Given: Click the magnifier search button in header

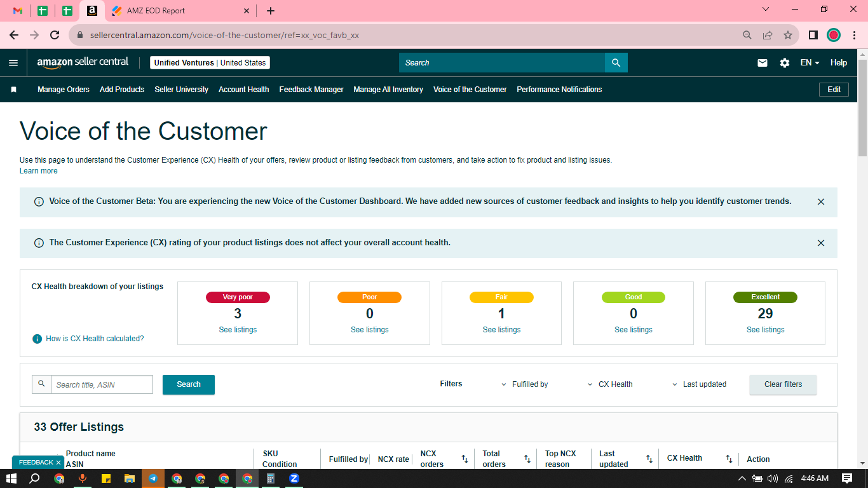Looking at the screenshot, I should [x=616, y=63].
